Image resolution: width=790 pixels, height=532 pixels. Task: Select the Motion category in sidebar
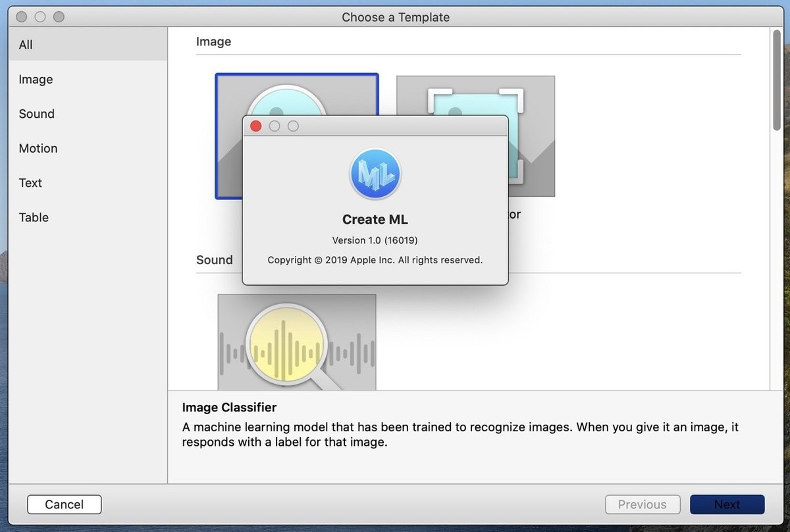click(x=88, y=148)
